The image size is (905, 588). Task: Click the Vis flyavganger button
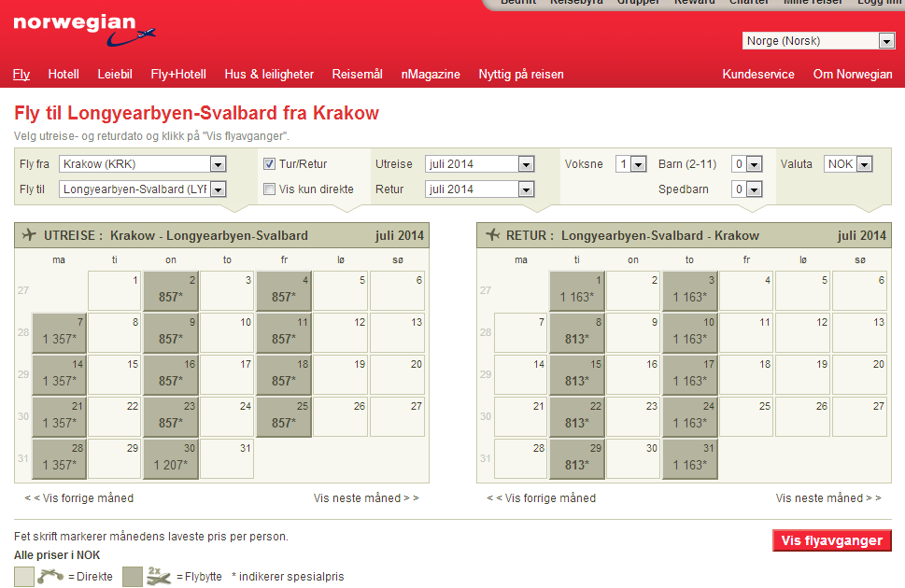coord(832,540)
